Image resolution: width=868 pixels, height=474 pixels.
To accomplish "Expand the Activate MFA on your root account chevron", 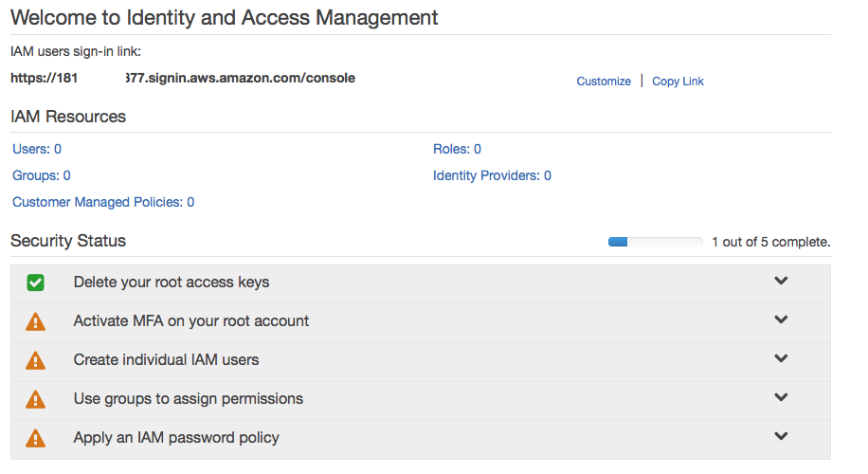I will click(x=781, y=319).
